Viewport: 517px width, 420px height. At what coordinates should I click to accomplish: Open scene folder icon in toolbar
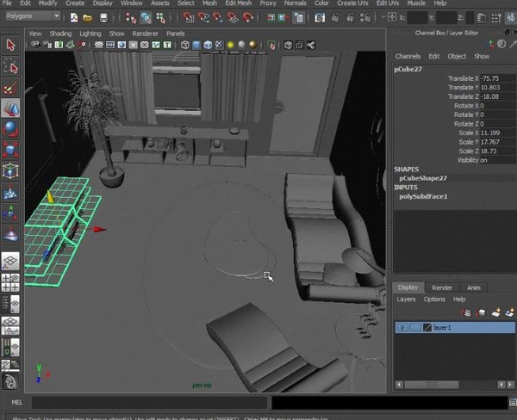click(x=88, y=17)
